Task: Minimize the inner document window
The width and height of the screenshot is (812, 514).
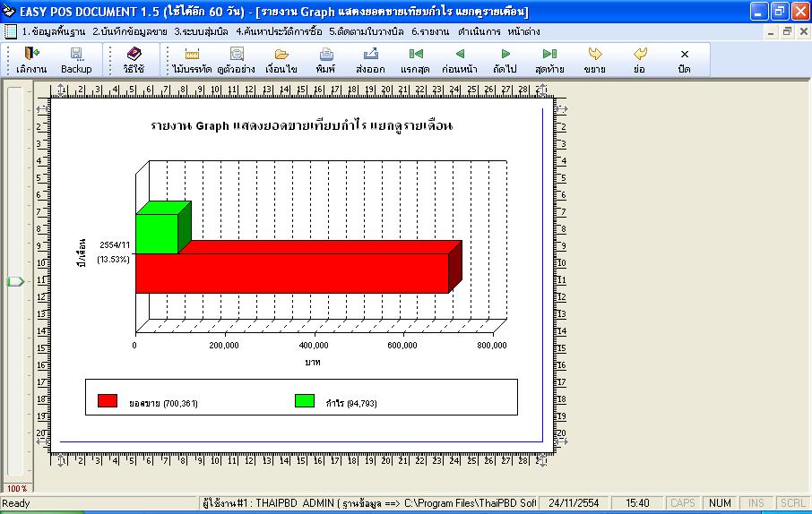Action: point(771,32)
